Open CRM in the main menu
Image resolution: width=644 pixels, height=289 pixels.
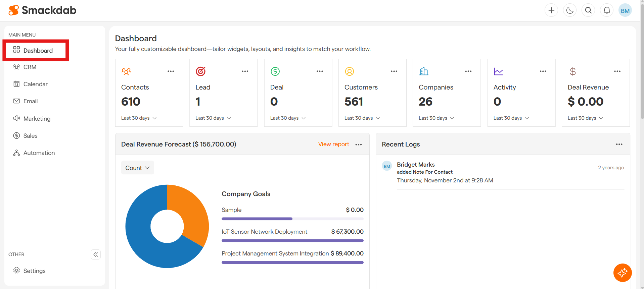point(30,67)
